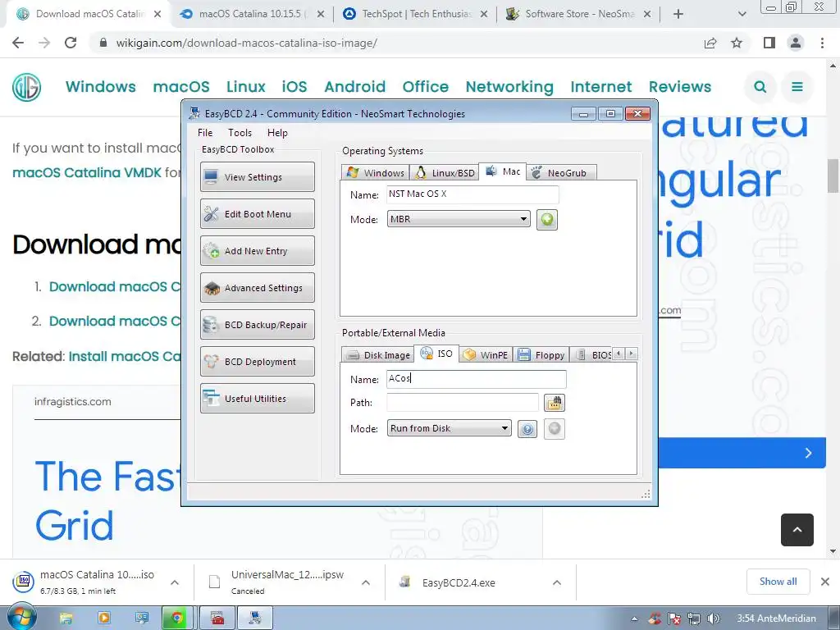Switch to the Windows operating system tab
840x630 pixels.
point(376,172)
